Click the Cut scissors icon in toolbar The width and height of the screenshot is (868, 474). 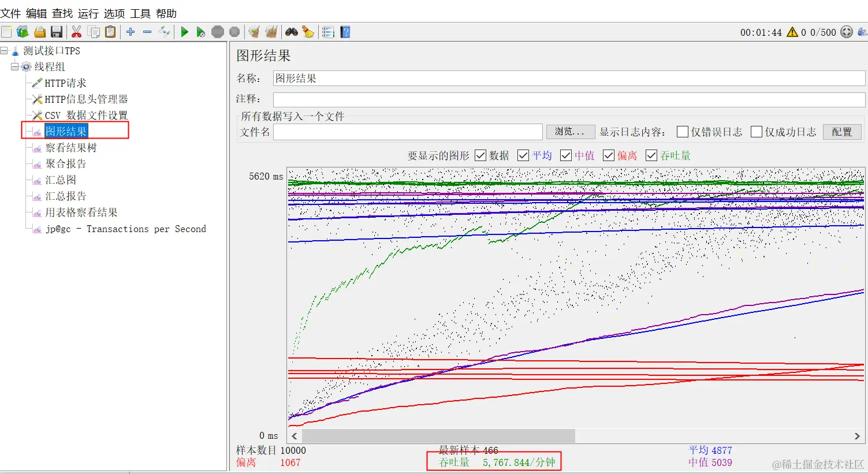pos(76,32)
